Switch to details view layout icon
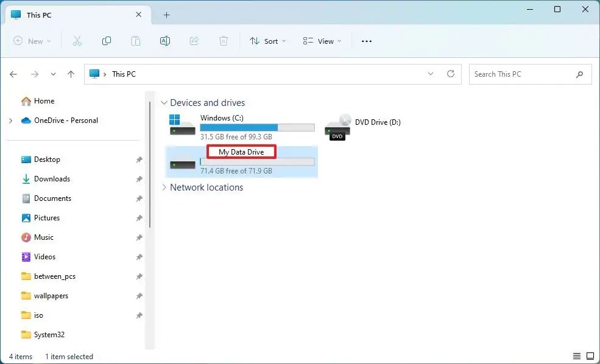 click(x=577, y=356)
